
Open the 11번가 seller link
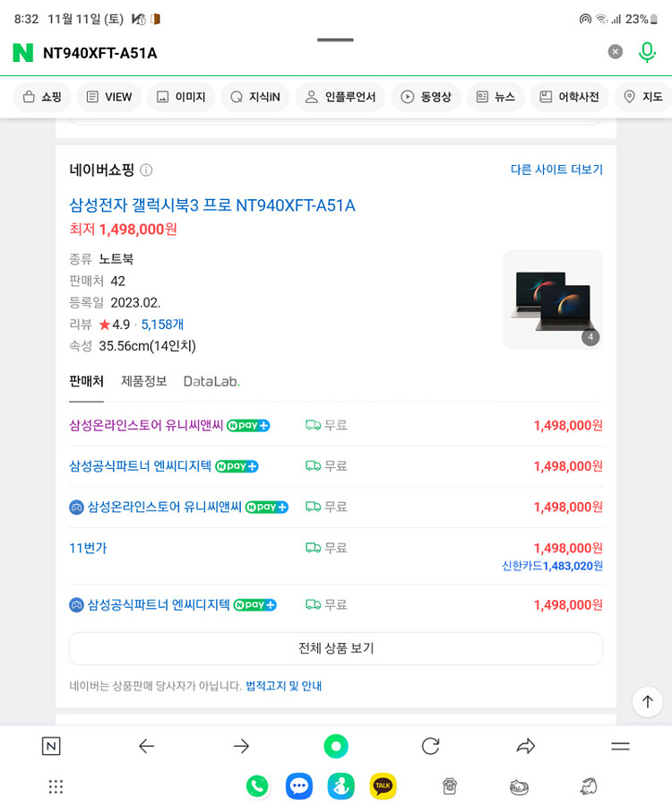(x=88, y=548)
